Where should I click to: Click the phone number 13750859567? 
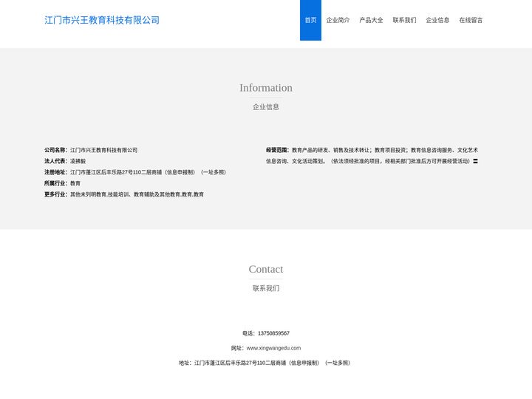274,333
